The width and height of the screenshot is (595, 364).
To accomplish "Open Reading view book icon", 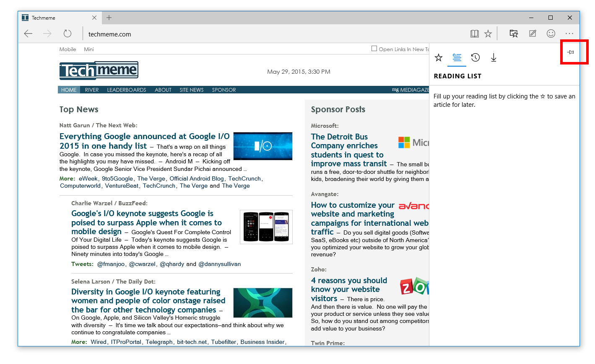I will pyautogui.click(x=474, y=34).
